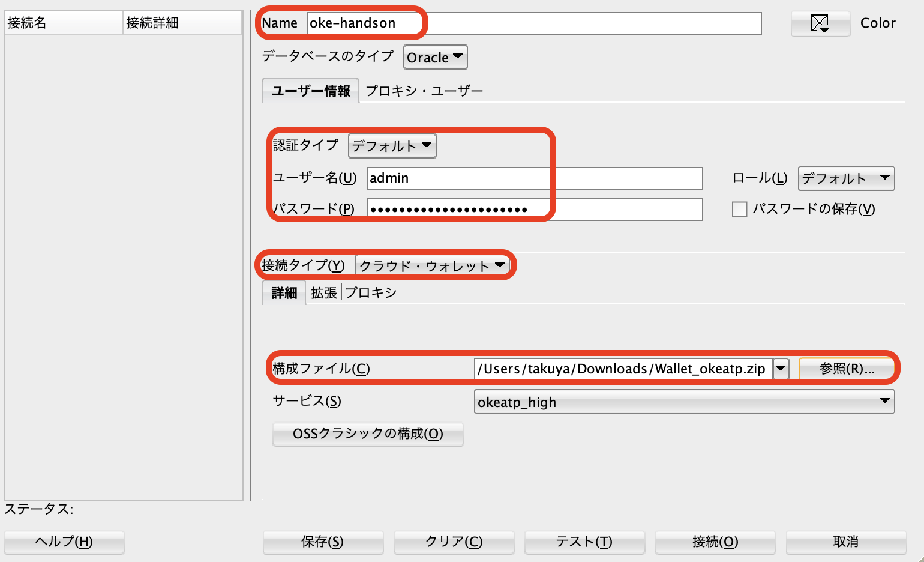Select the 詳細 tab
Image resolution: width=924 pixels, height=562 pixels.
(284, 293)
